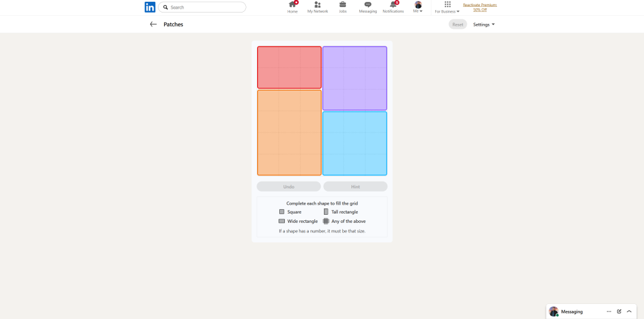Click the Search input field
Screen dimensions: 644x319
pos(202,8)
